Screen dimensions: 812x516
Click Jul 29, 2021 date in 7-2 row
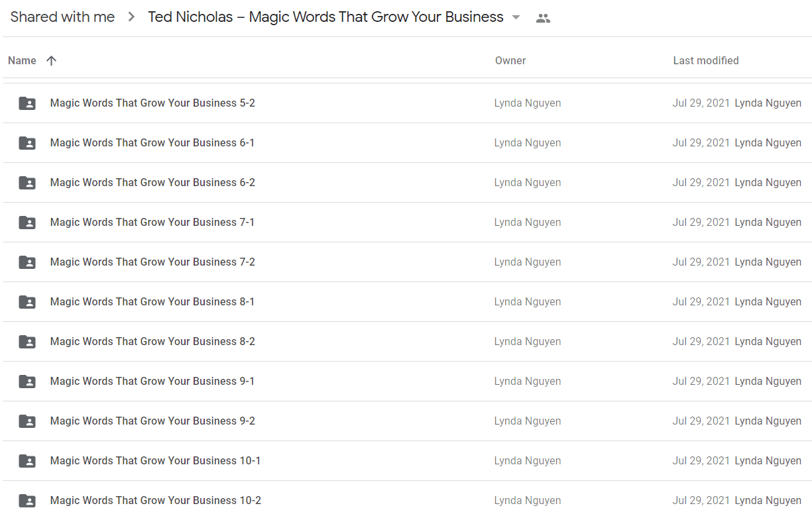click(x=701, y=262)
